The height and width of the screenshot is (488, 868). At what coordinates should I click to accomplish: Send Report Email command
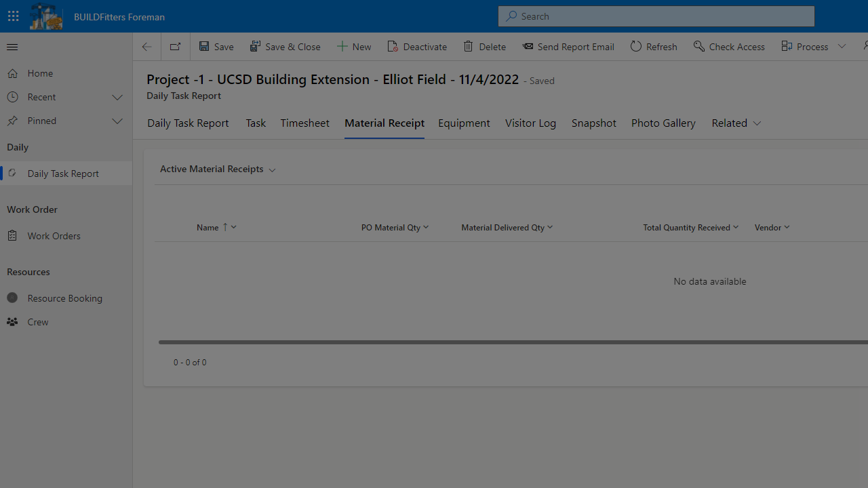coord(568,47)
